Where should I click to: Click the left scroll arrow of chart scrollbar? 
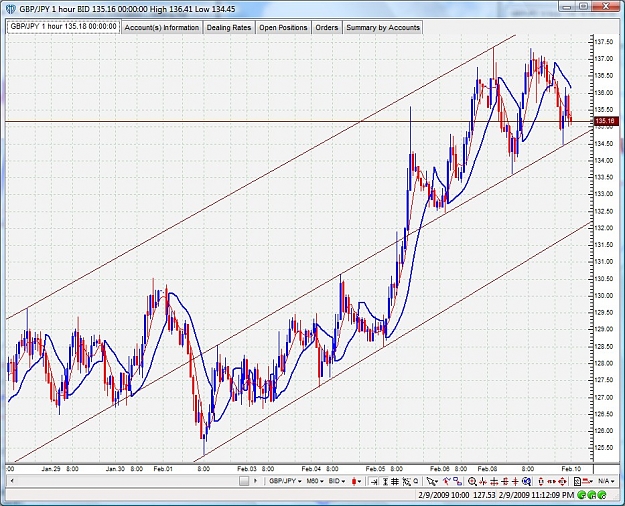coord(12,481)
